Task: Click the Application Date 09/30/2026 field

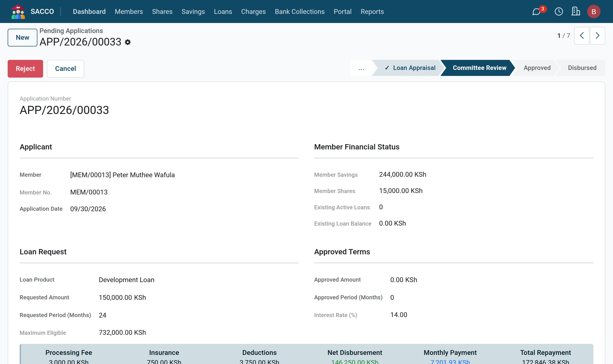Action: coord(88,209)
